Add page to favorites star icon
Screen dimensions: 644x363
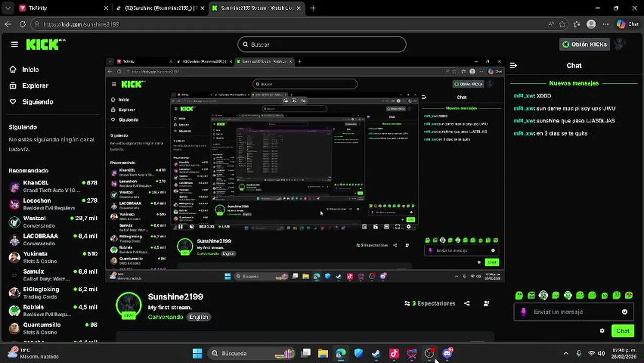(562, 24)
